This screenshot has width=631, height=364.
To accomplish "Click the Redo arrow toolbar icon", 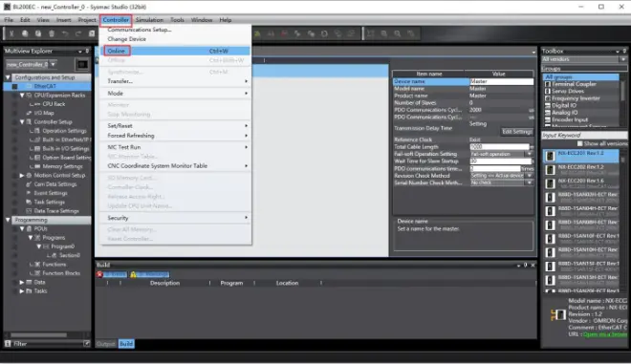I will click(x=78, y=33).
